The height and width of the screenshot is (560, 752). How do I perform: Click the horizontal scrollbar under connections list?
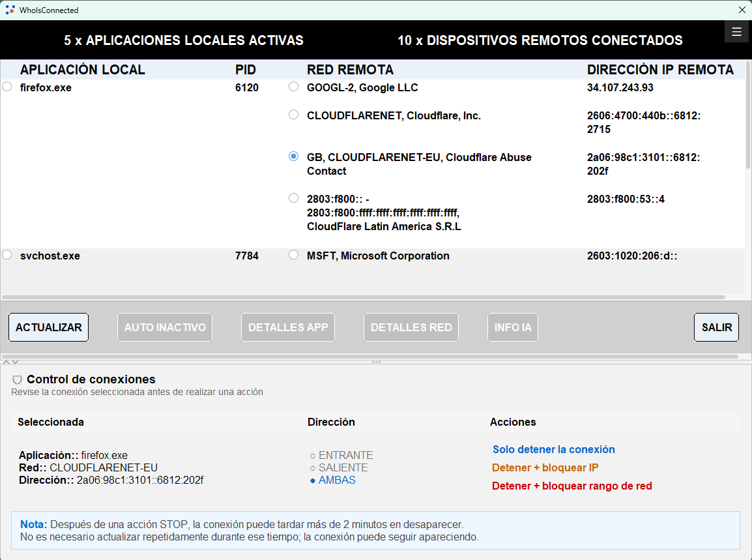tap(363, 297)
